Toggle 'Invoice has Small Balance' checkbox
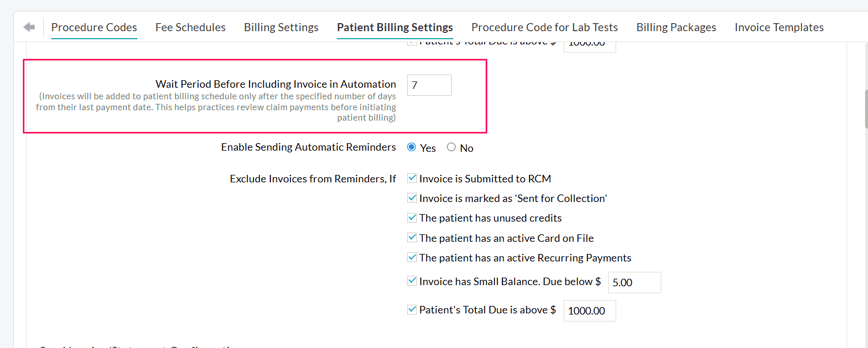The height and width of the screenshot is (348, 868). [x=412, y=281]
